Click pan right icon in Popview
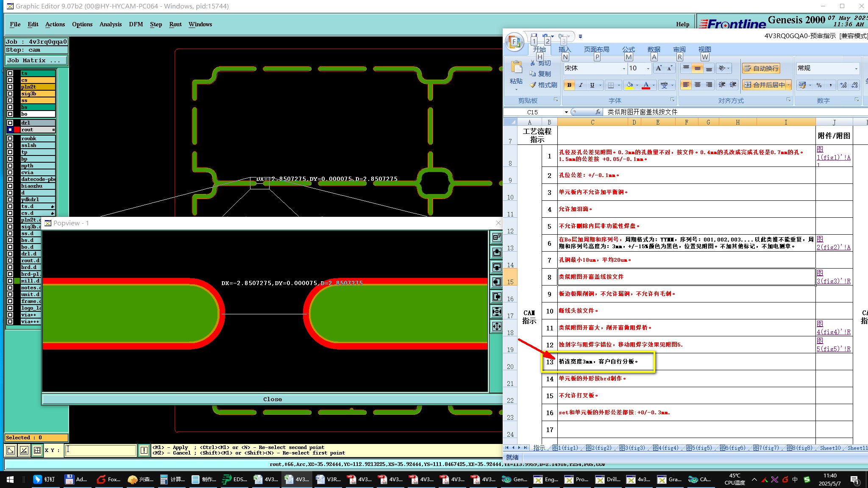The width and height of the screenshot is (868, 488). (x=497, y=297)
